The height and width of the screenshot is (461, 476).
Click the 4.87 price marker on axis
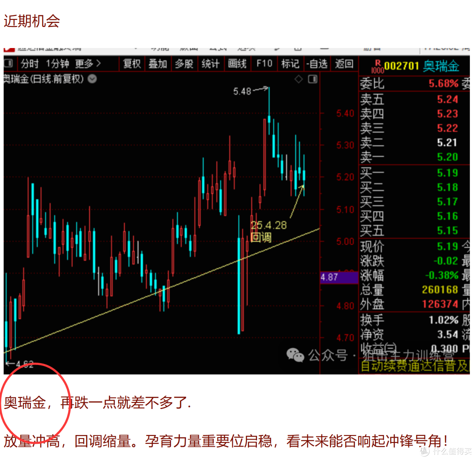point(339,277)
